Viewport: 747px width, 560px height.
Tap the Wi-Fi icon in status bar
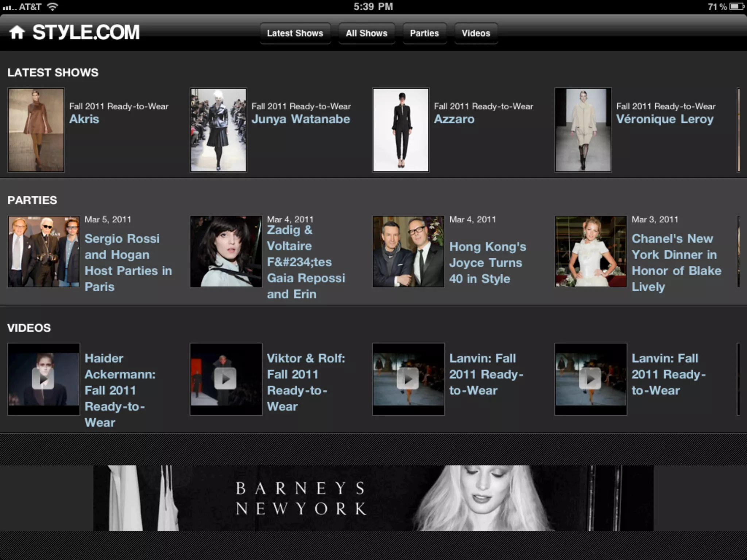pyautogui.click(x=53, y=7)
